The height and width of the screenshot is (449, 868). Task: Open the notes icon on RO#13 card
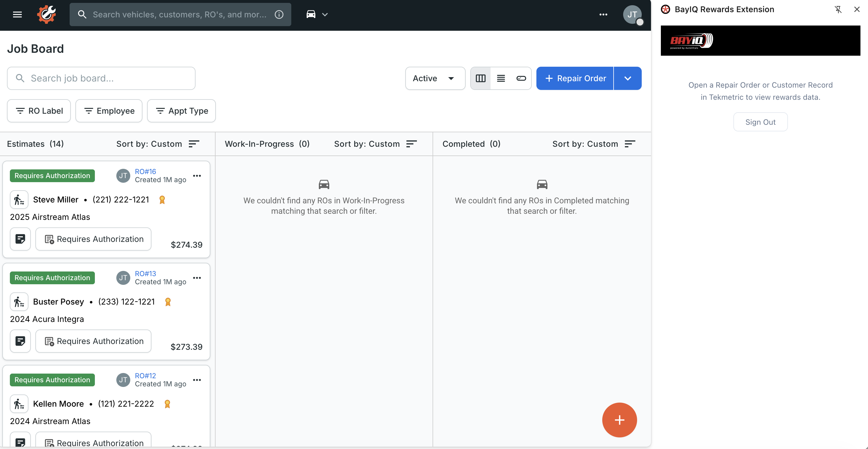(x=20, y=341)
